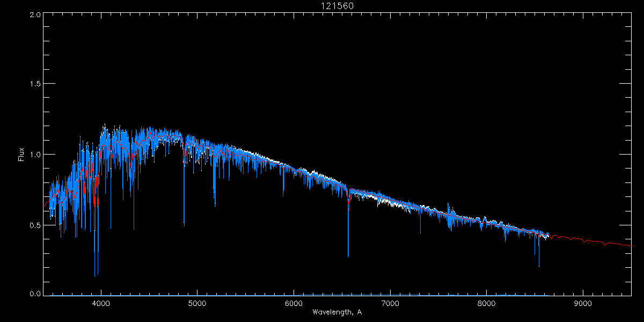Click the Wavelength, A x-axis label
The height and width of the screenshot is (322, 644).
[x=337, y=312]
